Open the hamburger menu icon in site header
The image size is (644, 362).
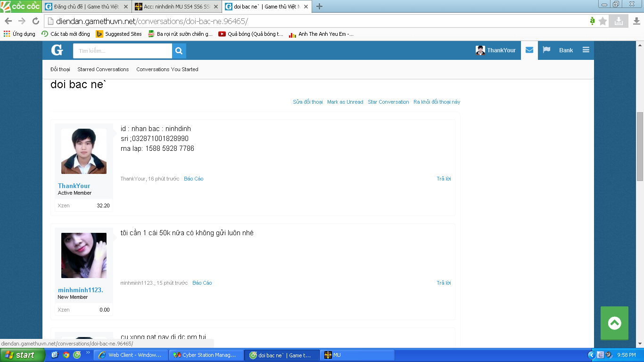click(x=586, y=50)
